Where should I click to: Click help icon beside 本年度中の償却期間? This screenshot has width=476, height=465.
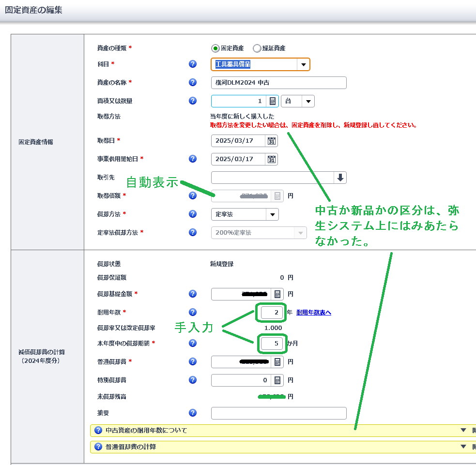193,343
